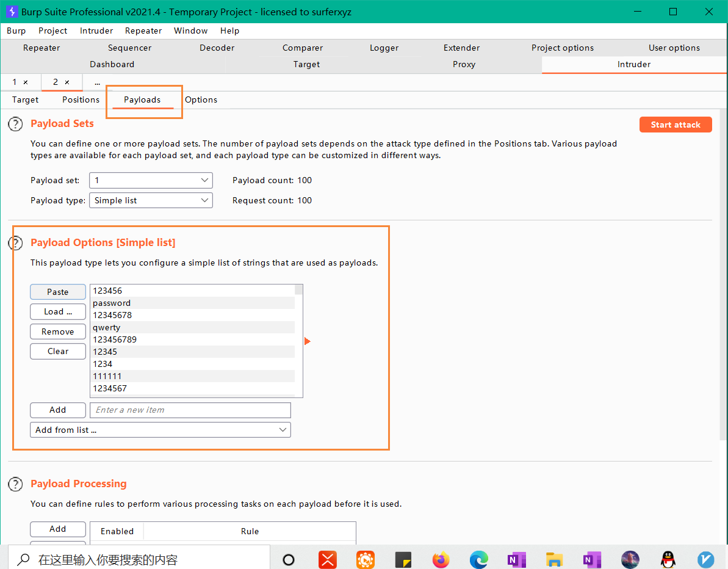The width and height of the screenshot is (728, 569).
Task: Click the Load ... button
Action: (57, 312)
